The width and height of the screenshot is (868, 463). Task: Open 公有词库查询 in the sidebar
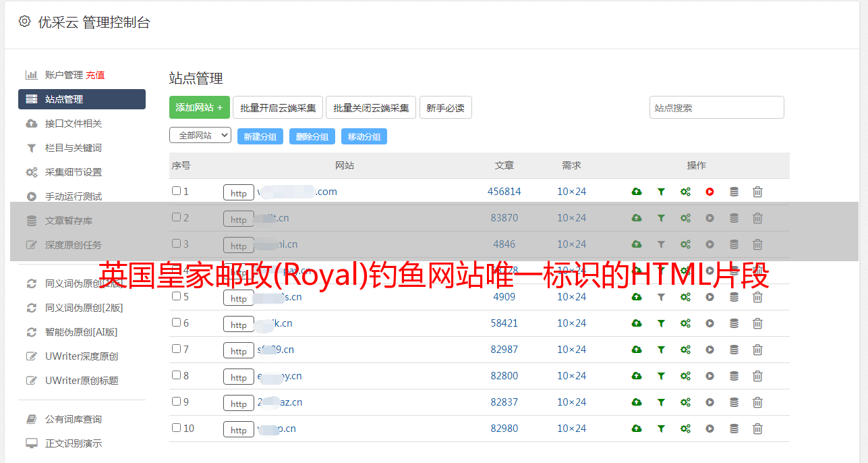click(74, 419)
